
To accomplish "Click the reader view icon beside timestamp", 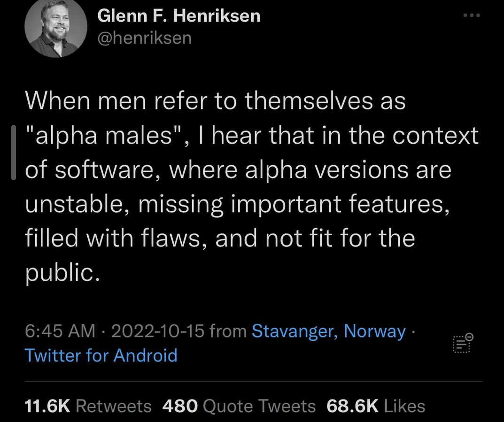I will click(x=463, y=344).
